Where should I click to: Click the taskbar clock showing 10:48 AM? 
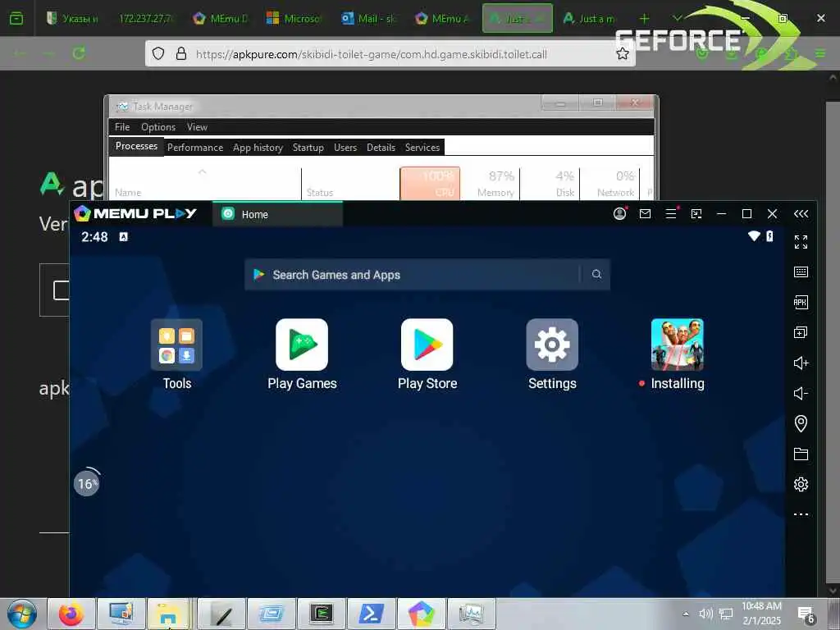(x=761, y=614)
